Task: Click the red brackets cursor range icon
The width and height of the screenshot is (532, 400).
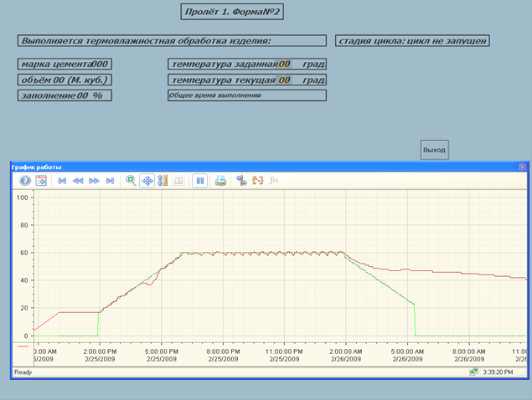Action: click(x=258, y=181)
